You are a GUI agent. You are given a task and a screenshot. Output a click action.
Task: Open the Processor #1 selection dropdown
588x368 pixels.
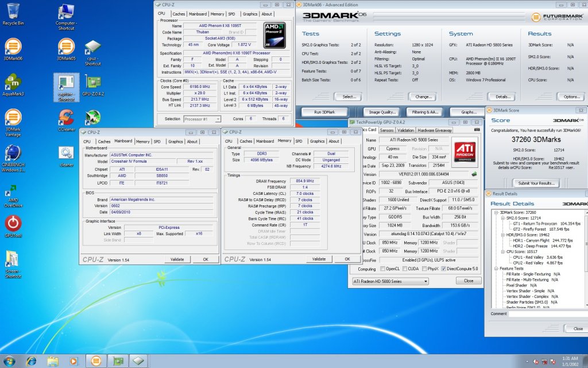click(x=202, y=119)
